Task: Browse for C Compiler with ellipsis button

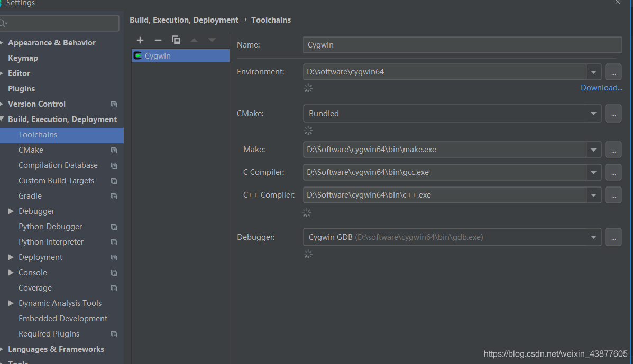Action: [613, 172]
